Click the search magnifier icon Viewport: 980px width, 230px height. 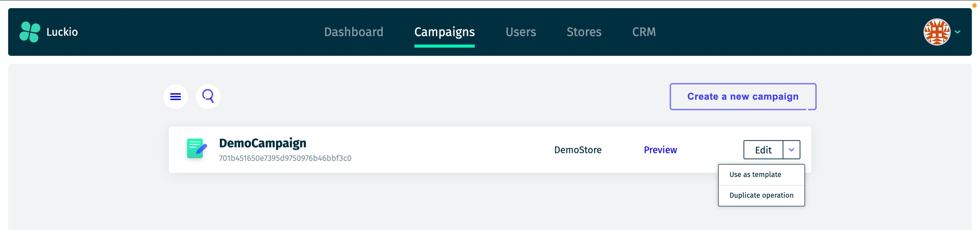tap(208, 97)
